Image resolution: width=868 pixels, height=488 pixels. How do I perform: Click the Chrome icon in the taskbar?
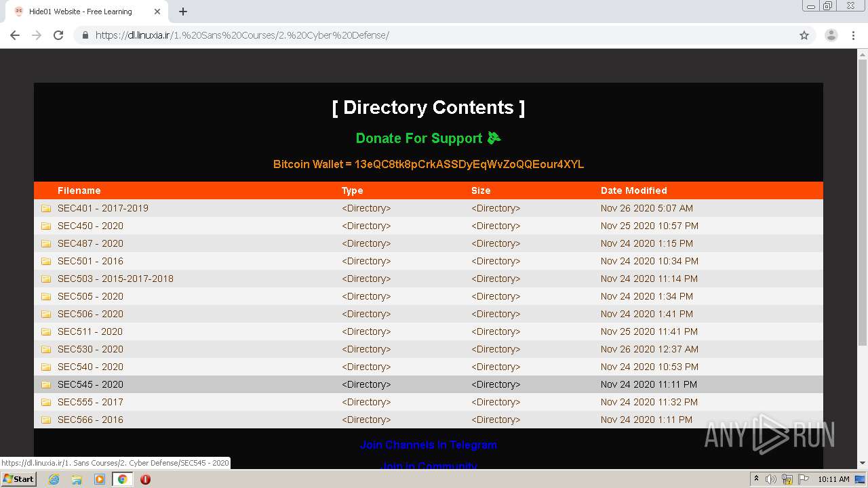coord(123,479)
